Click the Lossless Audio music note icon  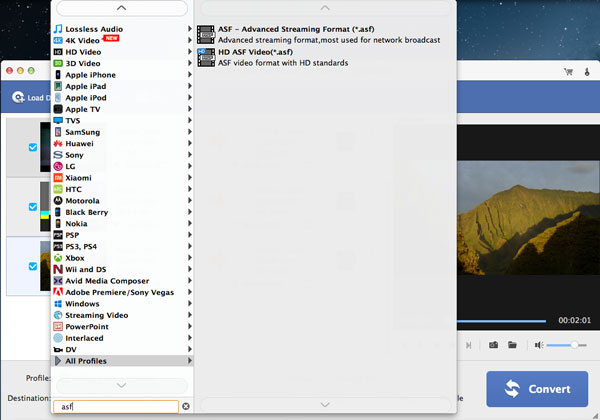[x=58, y=29]
